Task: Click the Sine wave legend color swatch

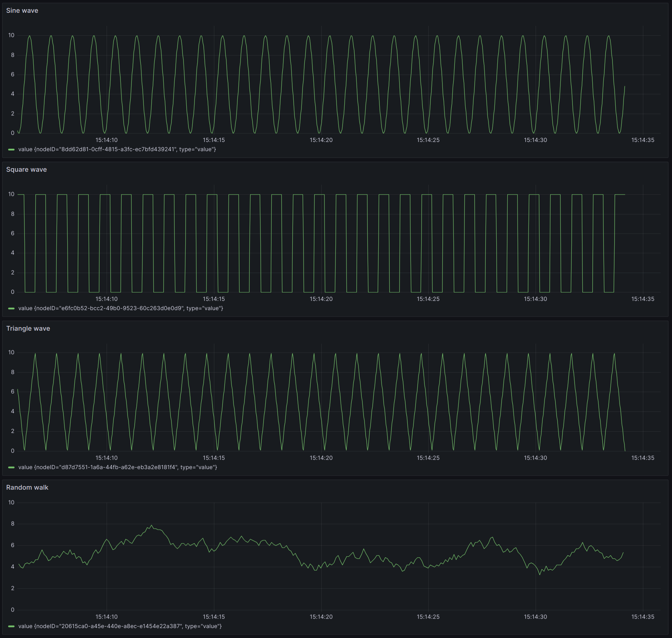Action: 11,149
